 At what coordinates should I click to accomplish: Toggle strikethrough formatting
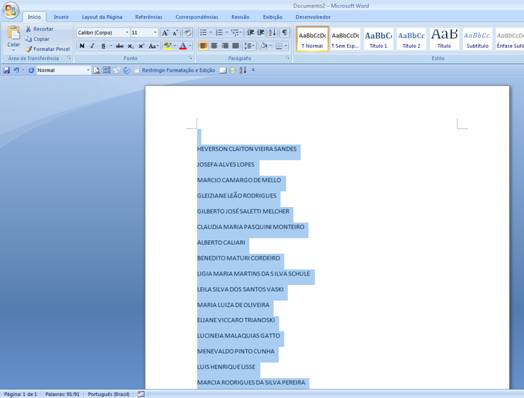click(119, 46)
